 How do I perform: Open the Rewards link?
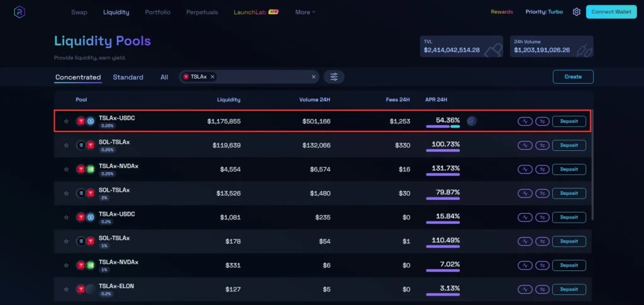[502, 12]
